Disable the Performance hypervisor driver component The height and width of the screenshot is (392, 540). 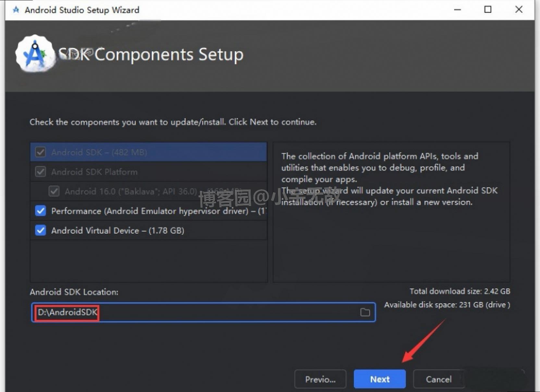pyautogui.click(x=40, y=211)
